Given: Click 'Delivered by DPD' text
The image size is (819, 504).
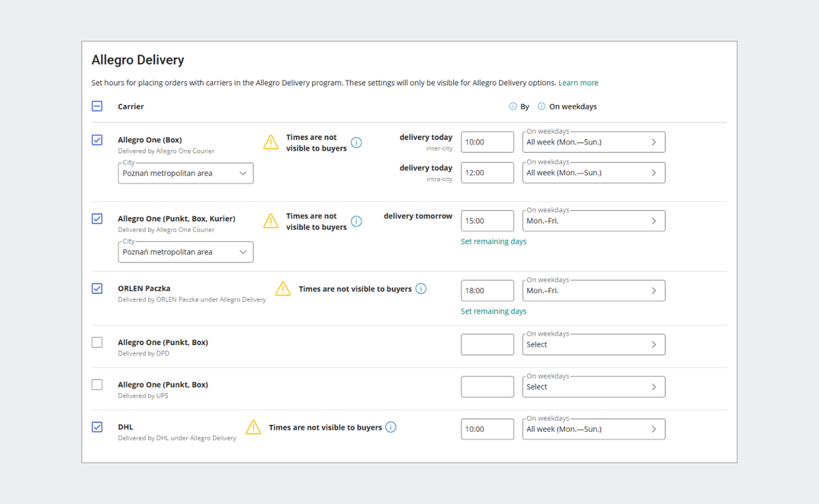Looking at the screenshot, I should pyautogui.click(x=143, y=353).
